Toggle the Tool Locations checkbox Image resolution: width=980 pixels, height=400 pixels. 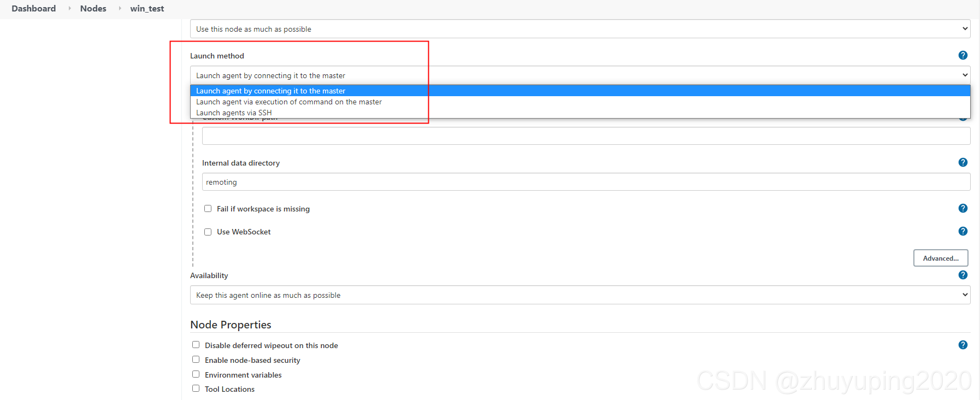point(196,389)
